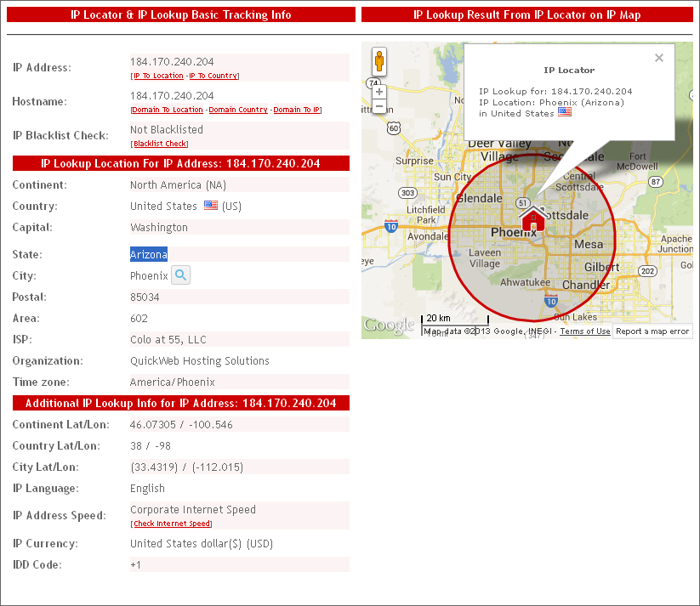Click the highlighted Arizona state value

149,254
